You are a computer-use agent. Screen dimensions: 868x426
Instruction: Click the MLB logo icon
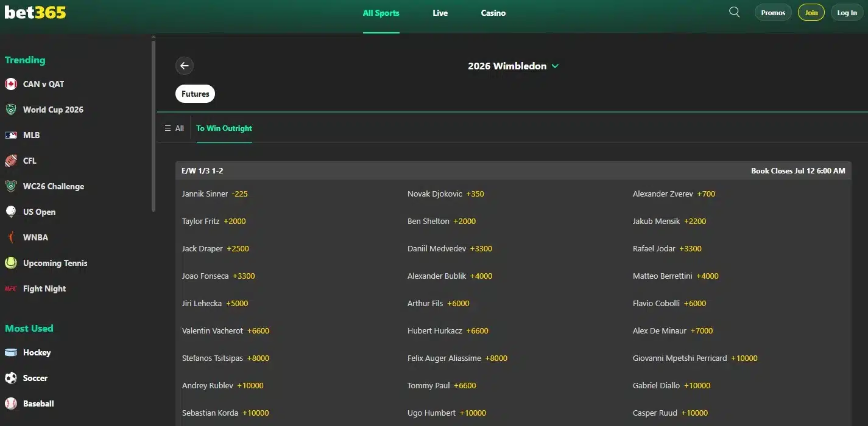[11, 135]
